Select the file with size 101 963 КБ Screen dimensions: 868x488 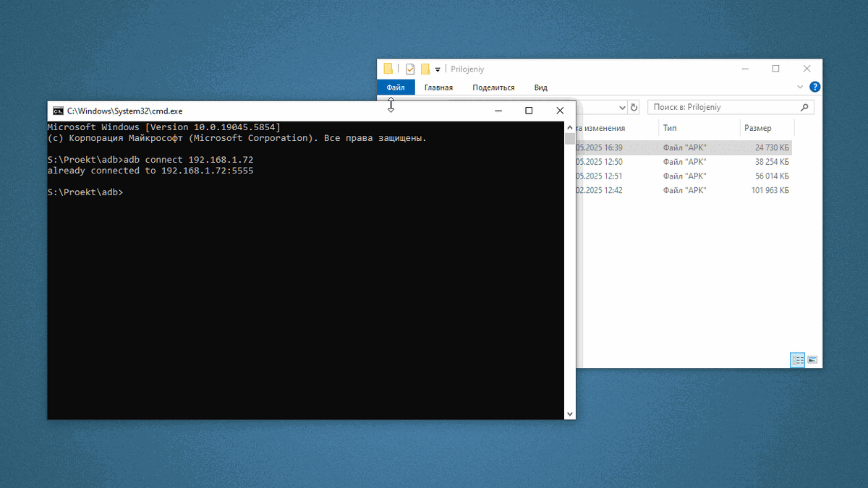[x=684, y=190]
